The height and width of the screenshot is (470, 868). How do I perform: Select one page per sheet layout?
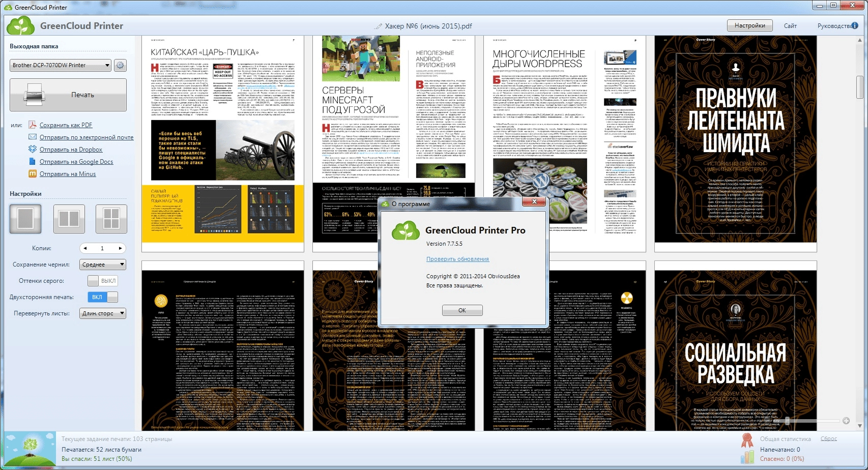coord(25,219)
